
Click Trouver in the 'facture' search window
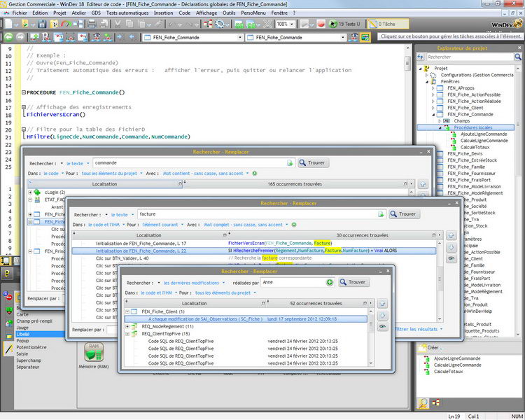click(x=404, y=214)
